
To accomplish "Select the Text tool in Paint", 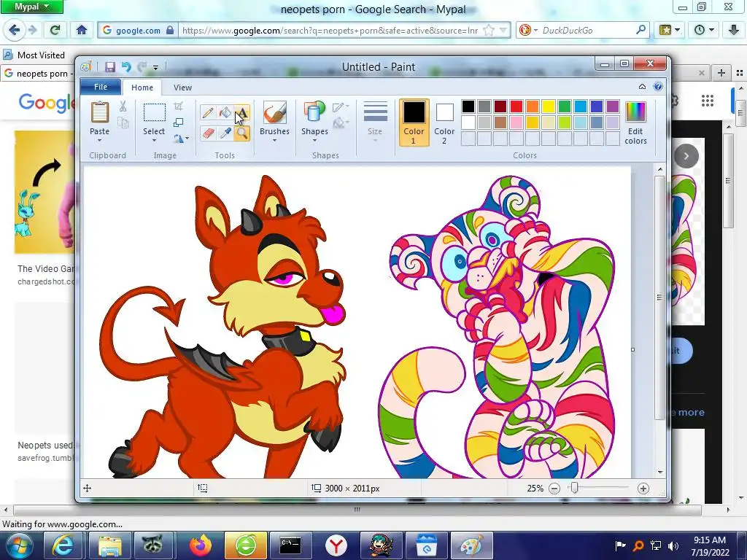I will tap(242, 113).
